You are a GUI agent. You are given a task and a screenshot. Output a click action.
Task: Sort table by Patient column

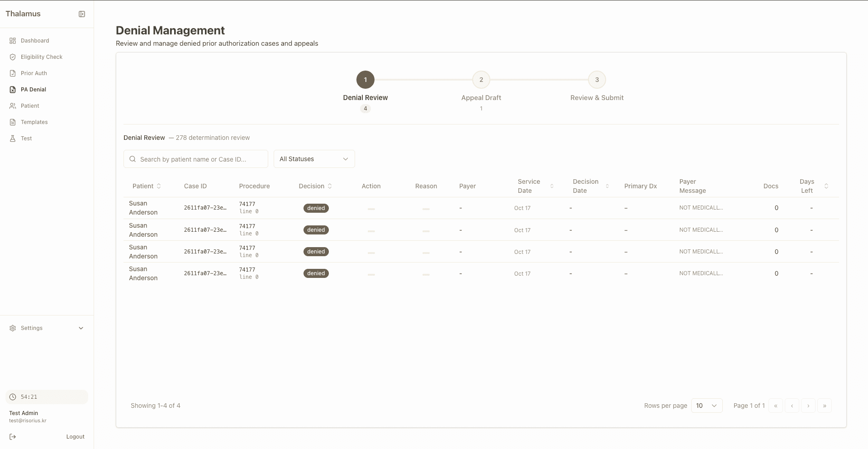(x=147, y=186)
